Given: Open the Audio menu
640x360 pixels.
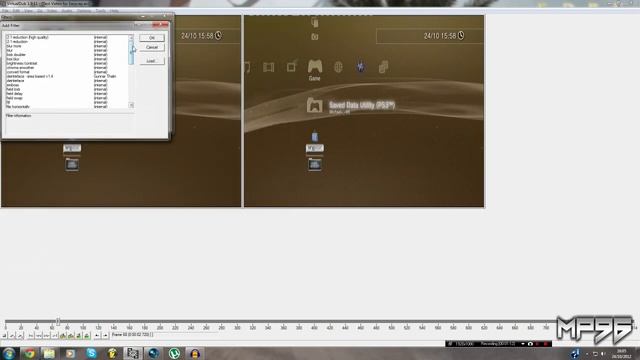Looking at the screenshot, I should point(67,11).
